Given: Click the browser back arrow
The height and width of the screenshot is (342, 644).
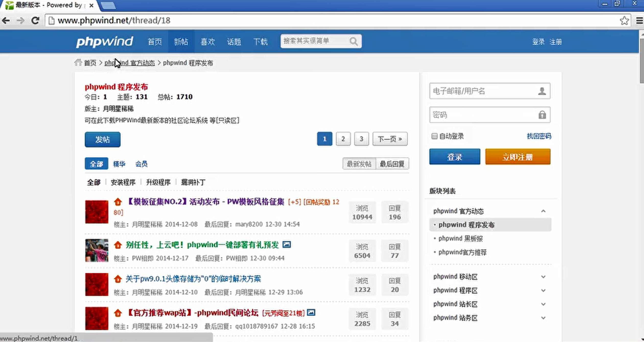Looking at the screenshot, I should [x=6, y=20].
